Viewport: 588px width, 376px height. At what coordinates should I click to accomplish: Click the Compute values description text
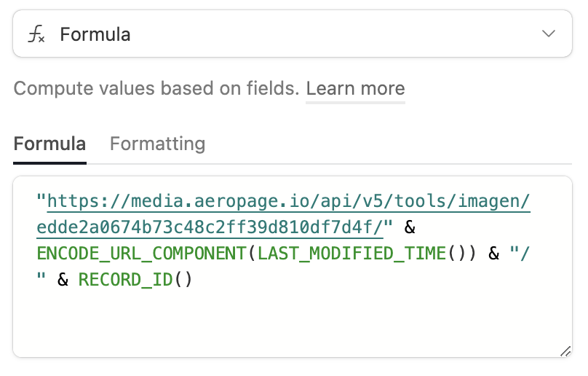(156, 89)
